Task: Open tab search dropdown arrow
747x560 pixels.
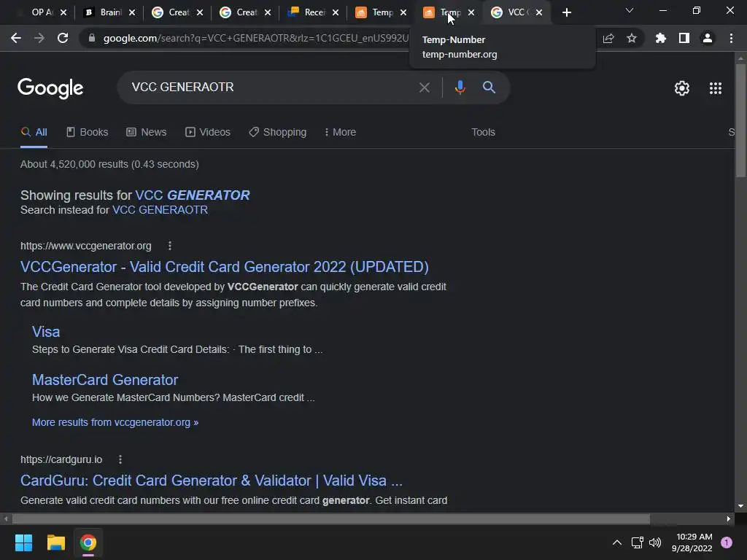Action: point(630,10)
